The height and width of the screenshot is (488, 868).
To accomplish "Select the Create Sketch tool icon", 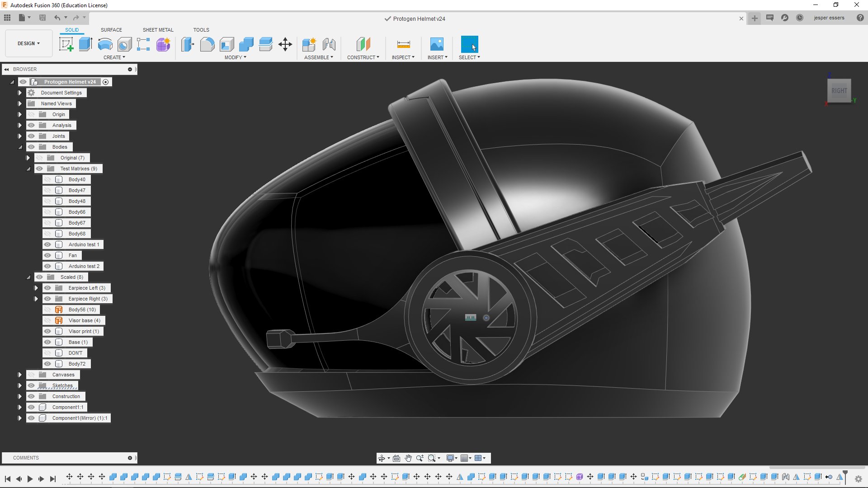I will point(66,44).
